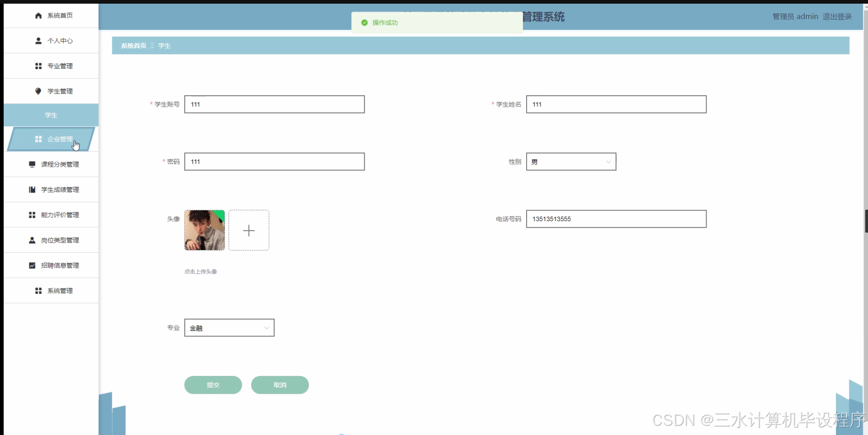Click 点击上传头像 upload link
This screenshot has width=868, height=435.
tap(200, 271)
